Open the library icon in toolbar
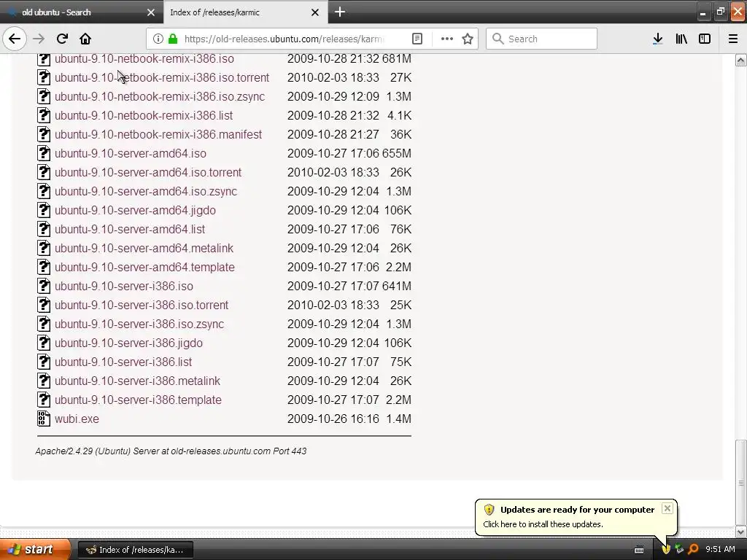 [x=681, y=39]
